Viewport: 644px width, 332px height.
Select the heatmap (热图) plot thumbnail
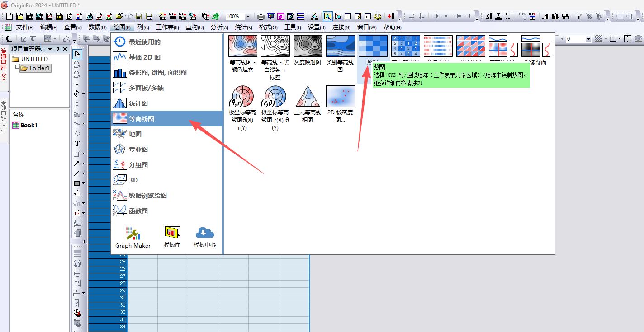[x=373, y=46]
